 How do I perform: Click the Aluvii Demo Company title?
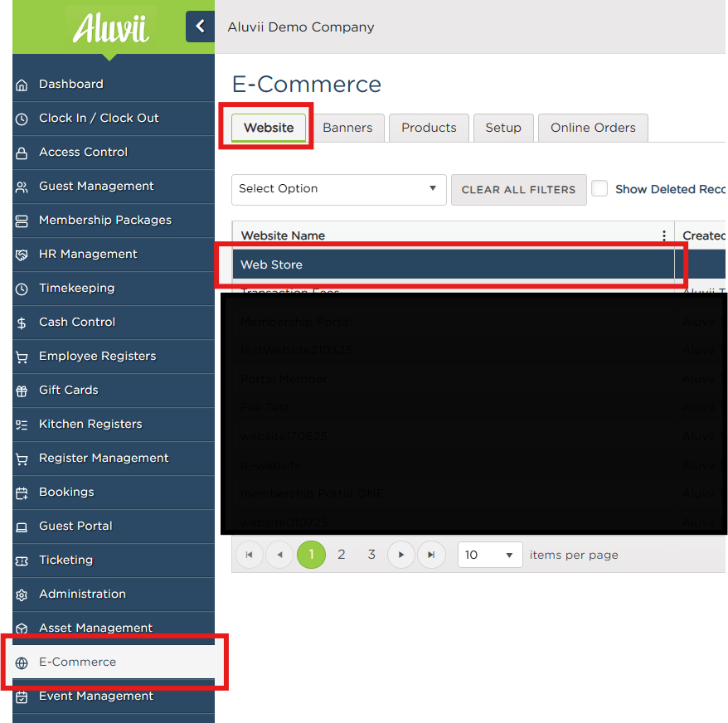coord(301,27)
